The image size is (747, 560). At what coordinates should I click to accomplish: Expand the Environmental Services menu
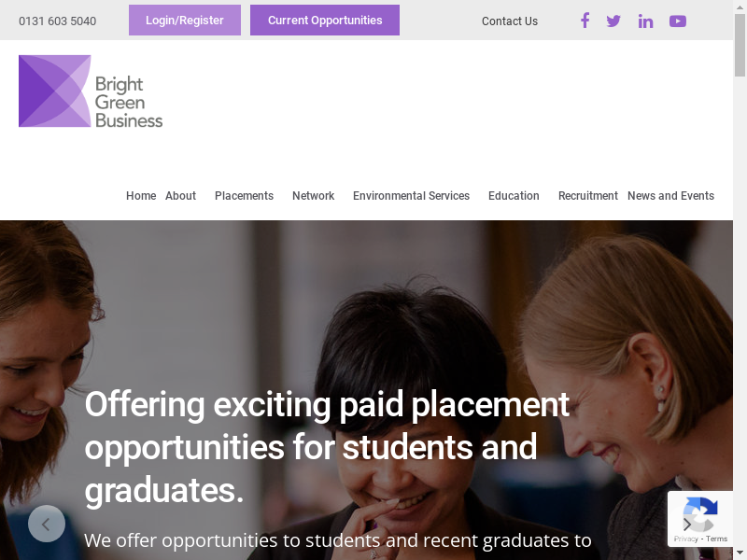tap(411, 196)
